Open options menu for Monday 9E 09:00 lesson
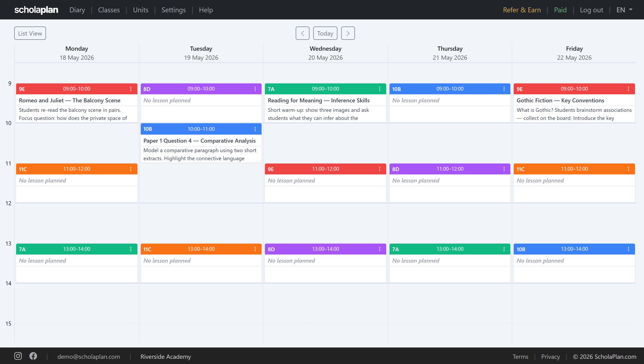The width and height of the screenshot is (644, 364). tap(131, 89)
